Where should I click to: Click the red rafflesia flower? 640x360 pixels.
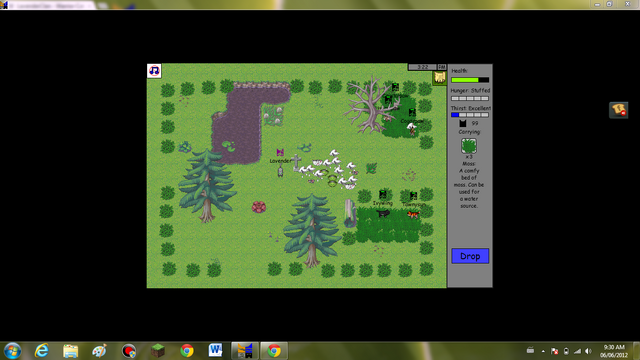259,207
